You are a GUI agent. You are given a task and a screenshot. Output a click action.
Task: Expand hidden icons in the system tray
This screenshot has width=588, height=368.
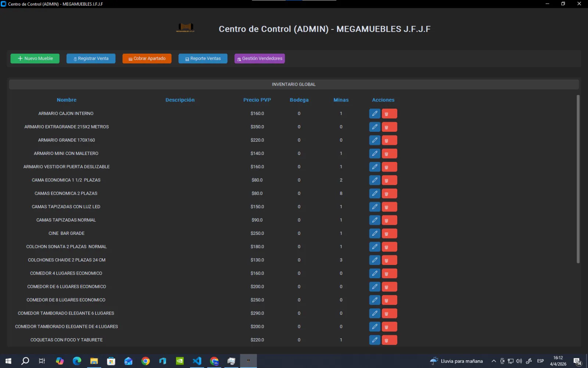[x=494, y=361]
